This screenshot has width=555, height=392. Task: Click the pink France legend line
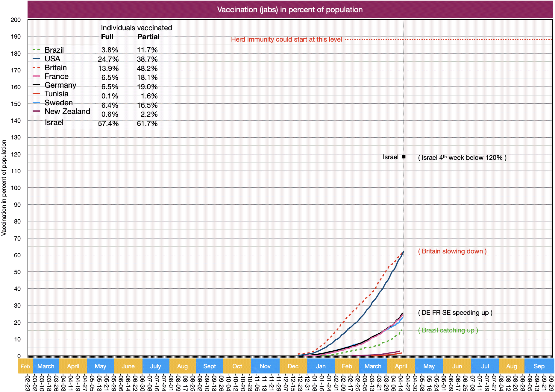pos(36,76)
